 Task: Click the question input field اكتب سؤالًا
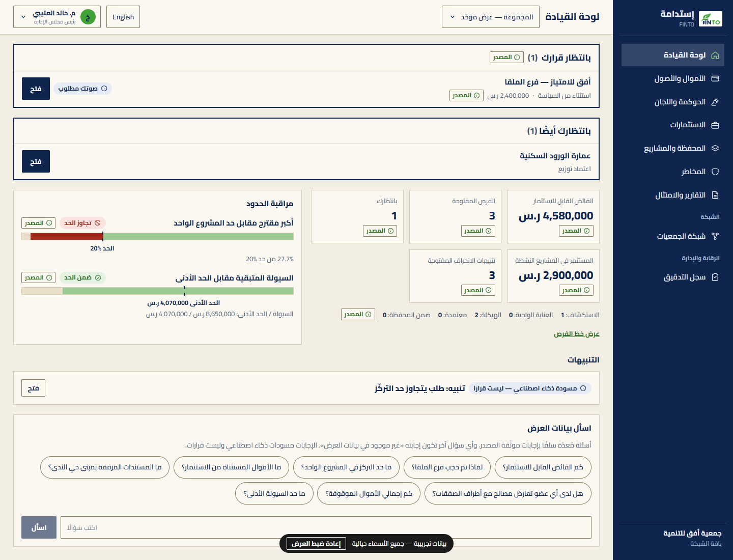[x=326, y=527]
